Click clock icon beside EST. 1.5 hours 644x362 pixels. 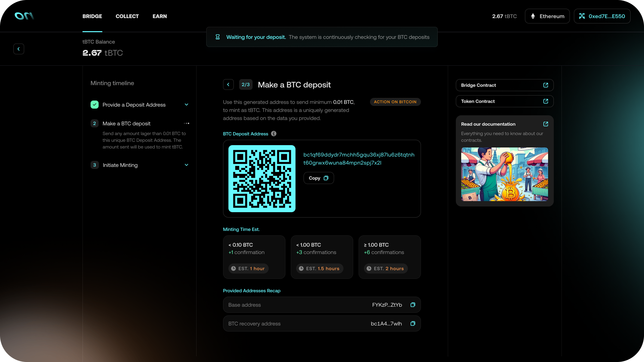301,268
